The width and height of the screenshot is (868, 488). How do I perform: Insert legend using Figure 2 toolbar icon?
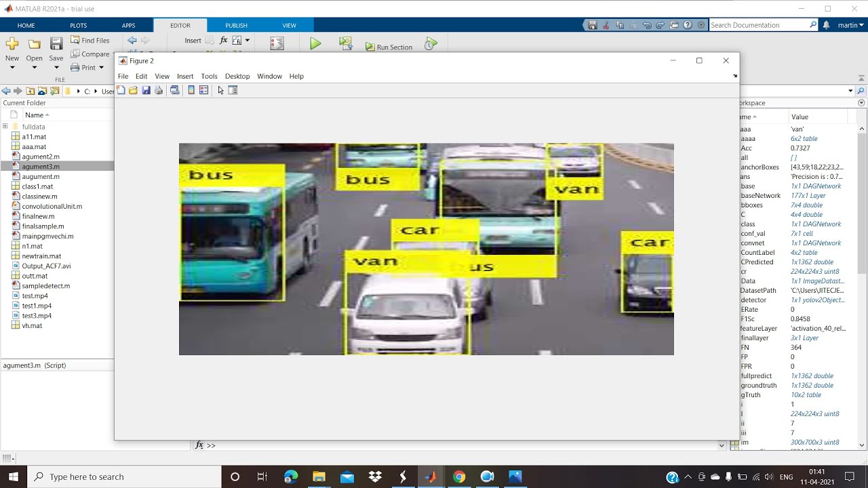coord(203,90)
